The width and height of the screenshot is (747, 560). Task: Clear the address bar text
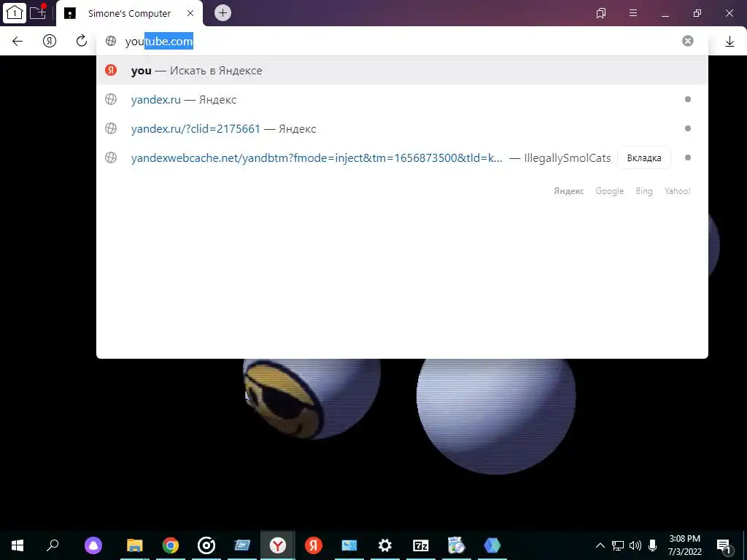point(687,41)
